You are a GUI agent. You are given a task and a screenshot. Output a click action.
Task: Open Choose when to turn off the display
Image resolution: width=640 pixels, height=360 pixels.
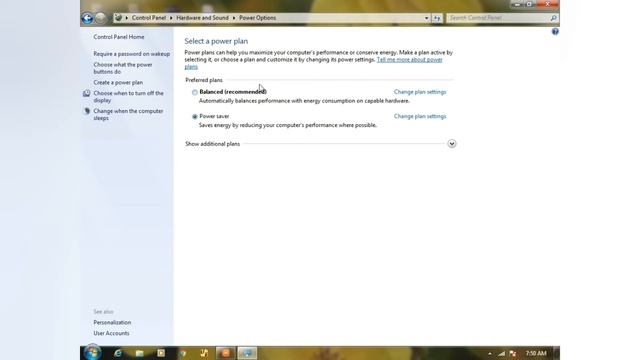[129, 97]
